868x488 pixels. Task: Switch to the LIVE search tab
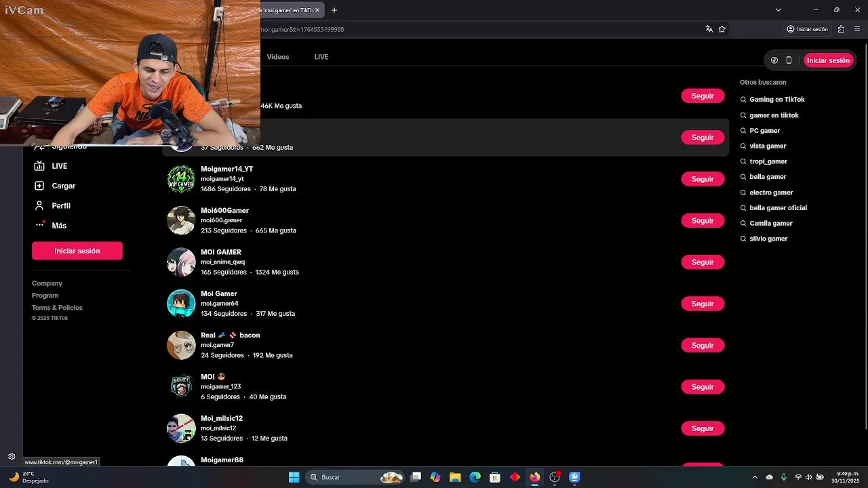tap(321, 57)
